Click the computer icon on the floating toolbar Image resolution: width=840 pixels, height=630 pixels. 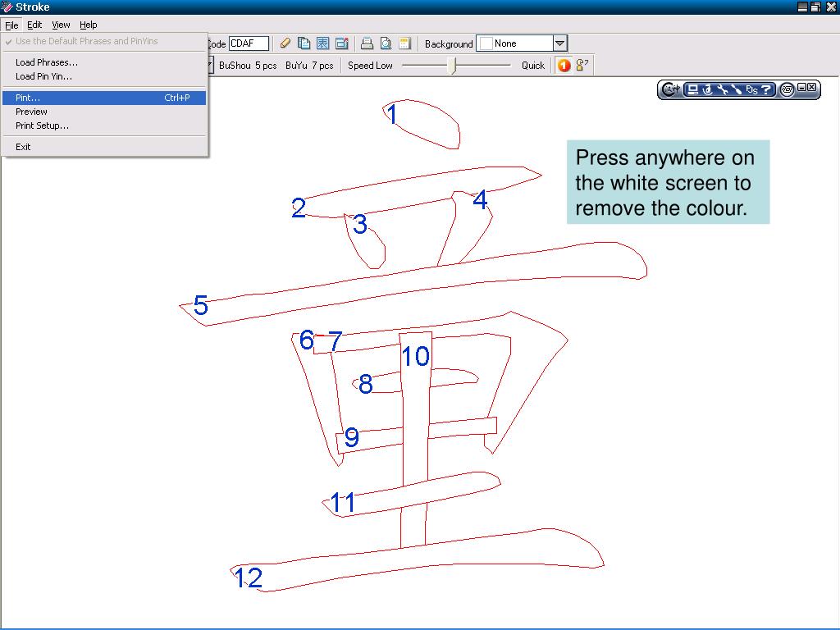[692, 89]
